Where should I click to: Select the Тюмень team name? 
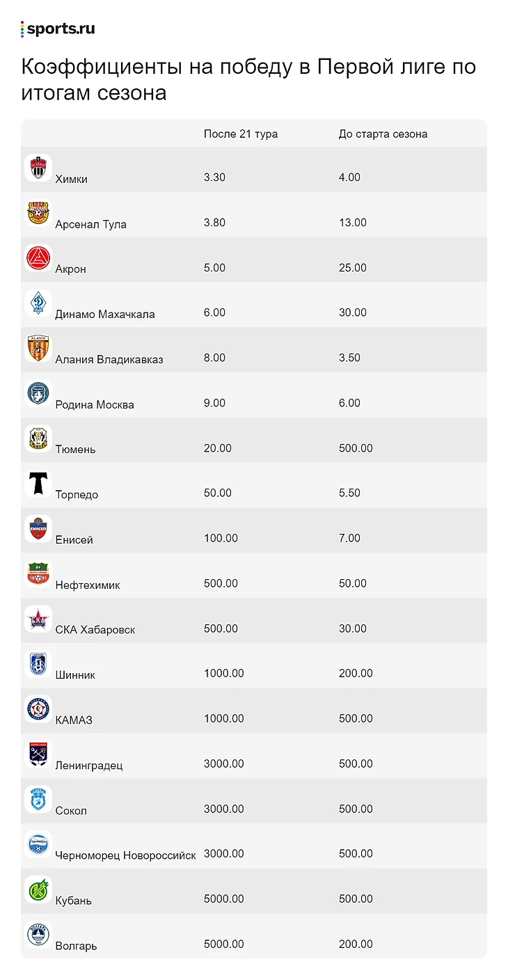[x=75, y=450]
